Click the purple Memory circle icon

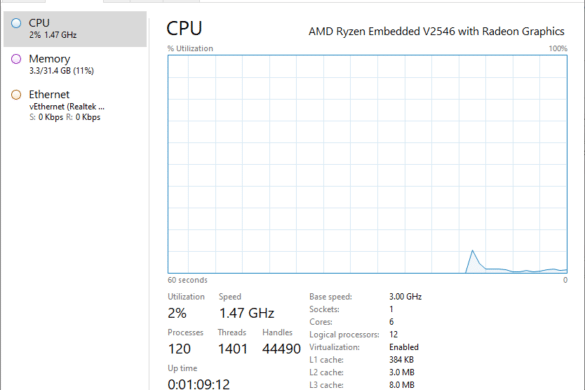click(x=16, y=59)
